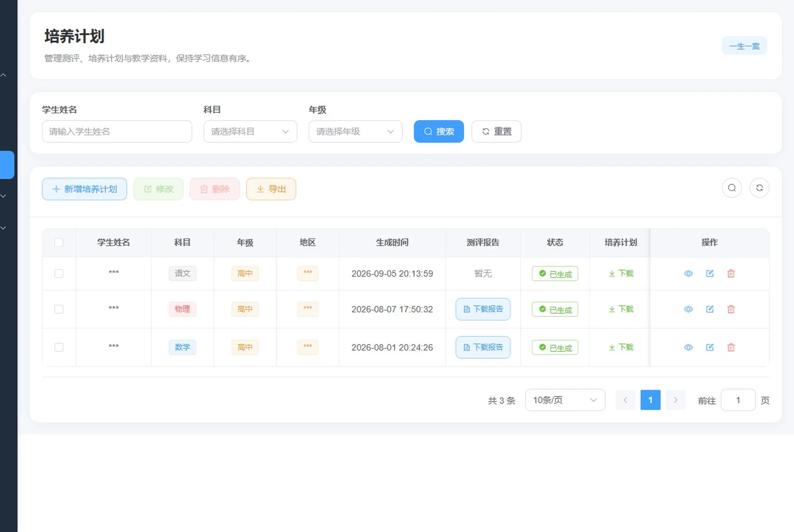Viewport: 794px width, 532px height.
Task: Download report 下载报告 in 数学 row
Action: [x=483, y=347]
